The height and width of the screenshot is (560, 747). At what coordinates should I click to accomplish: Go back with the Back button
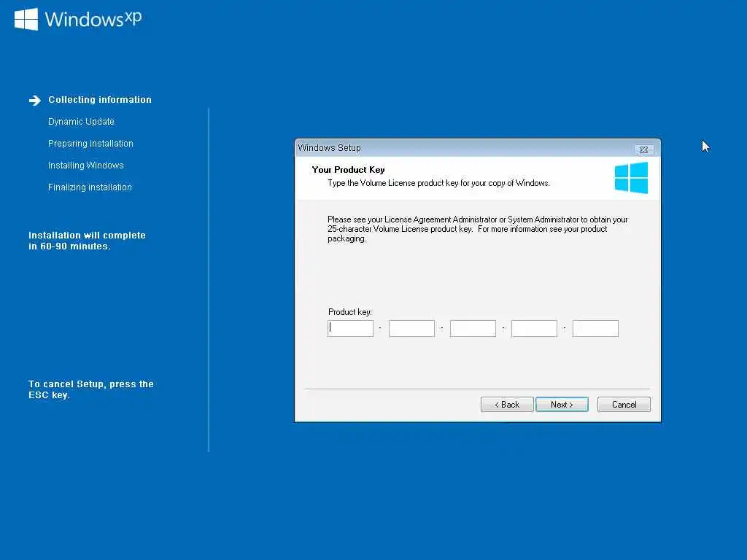pyautogui.click(x=507, y=404)
